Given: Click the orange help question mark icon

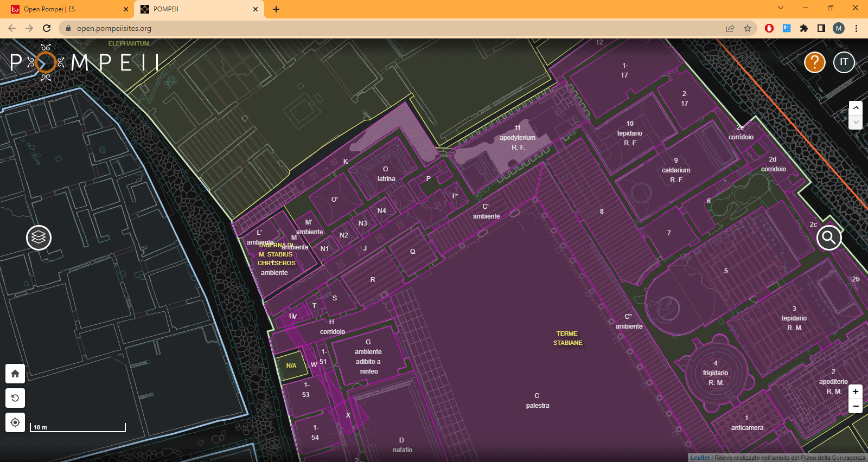Looking at the screenshot, I should (814, 62).
